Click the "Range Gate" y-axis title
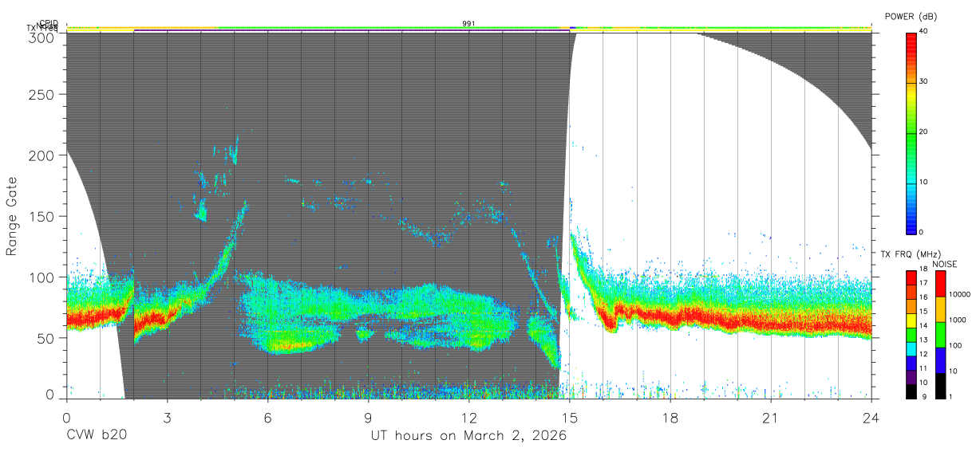Image resolution: width=980 pixels, height=452 pixels. pyautogui.click(x=12, y=217)
